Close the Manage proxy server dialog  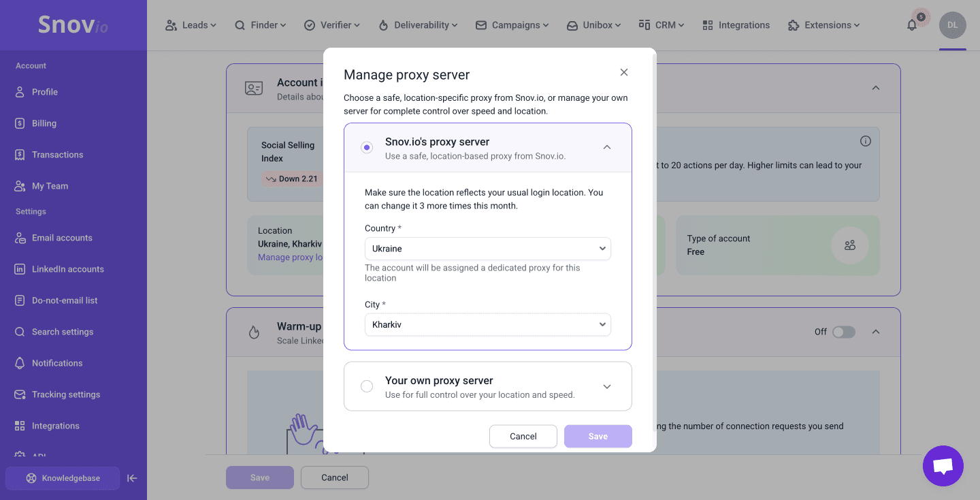tap(623, 72)
